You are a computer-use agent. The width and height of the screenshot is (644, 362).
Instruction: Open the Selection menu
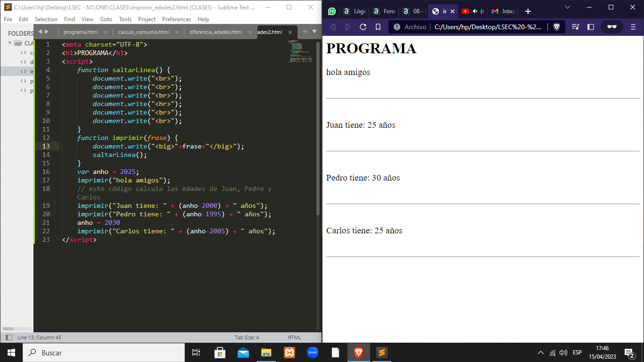point(46,19)
